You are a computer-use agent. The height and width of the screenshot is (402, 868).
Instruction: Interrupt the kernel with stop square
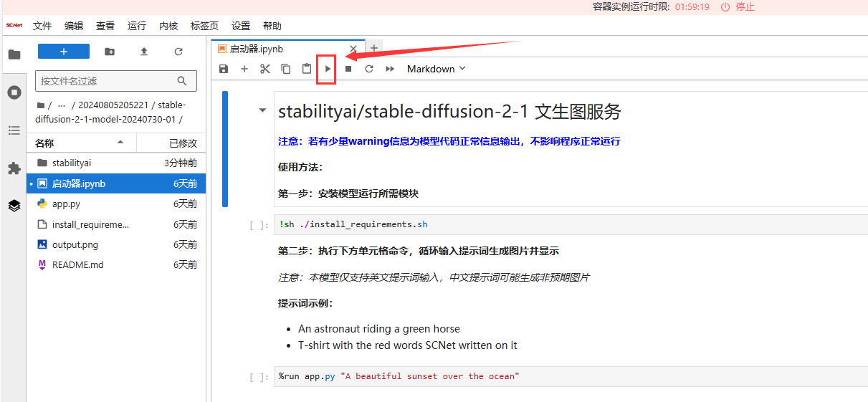[348, 69]
